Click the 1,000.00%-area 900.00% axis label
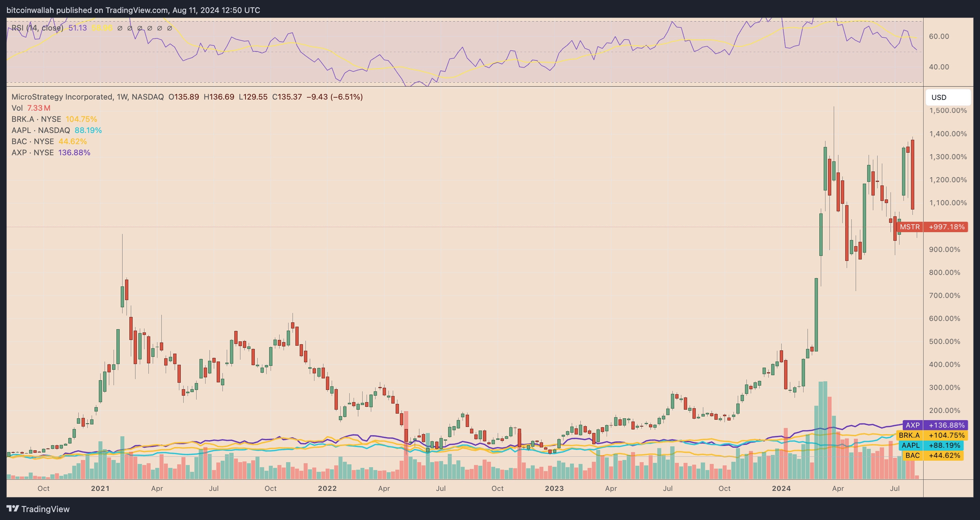Image resolution: width=980 pixels, height=520 pixels. (945, 249)
